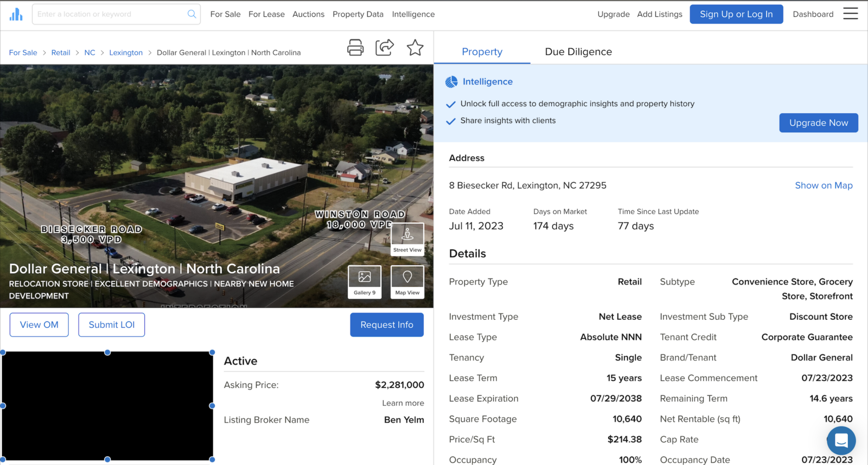Click the Submit LOI button

(x=112, y=325)
